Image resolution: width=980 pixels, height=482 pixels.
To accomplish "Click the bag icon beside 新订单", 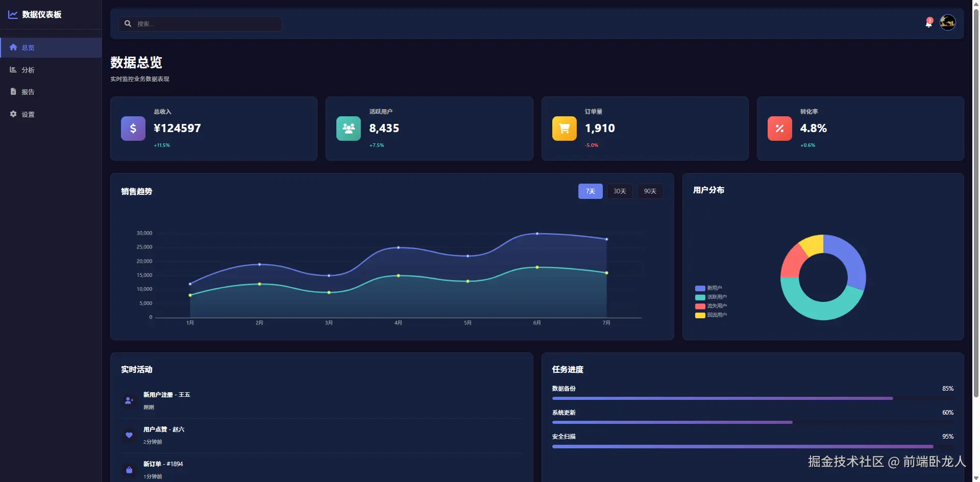I will click(x=129, y=470).
